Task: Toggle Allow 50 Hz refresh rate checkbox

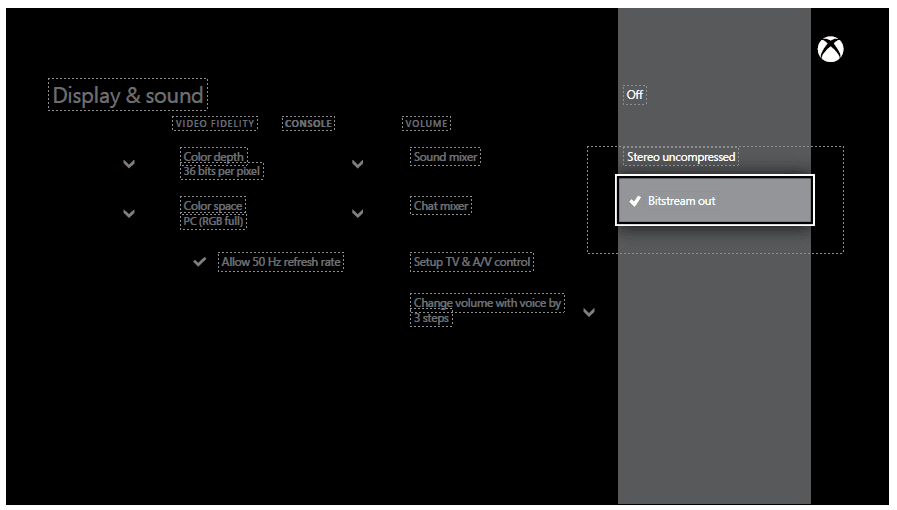Action: pyautogui.click(x=200, y=262)
